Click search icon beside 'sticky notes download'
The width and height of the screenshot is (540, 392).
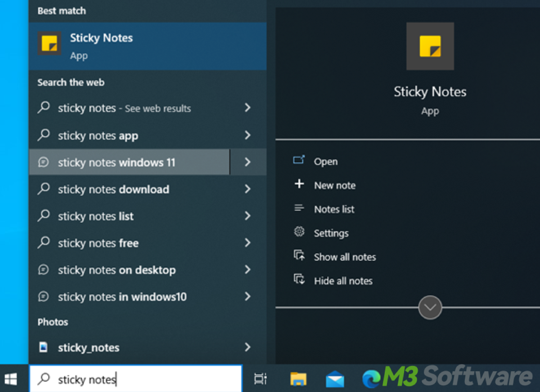click(44, 189)
